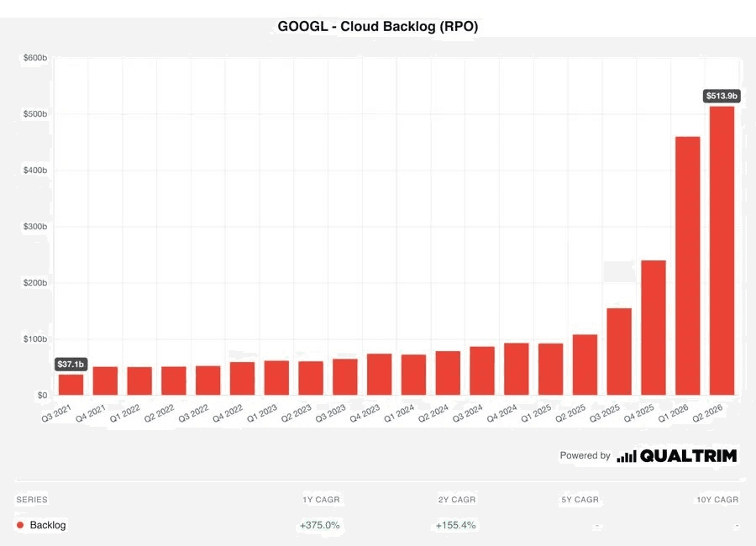This screenshot has width=756, height=546.
Task: Click the Q1 2025 bar
Action: coord(550,370)
